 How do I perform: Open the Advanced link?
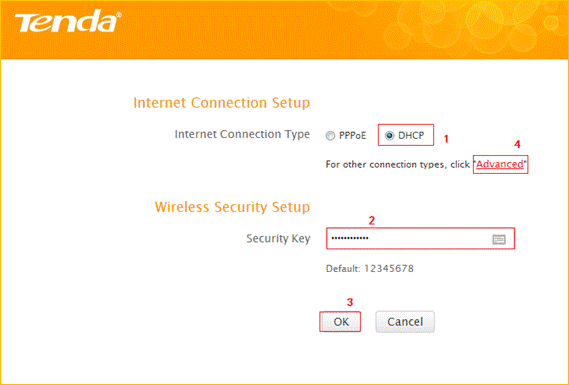click(x=500, y=164)
